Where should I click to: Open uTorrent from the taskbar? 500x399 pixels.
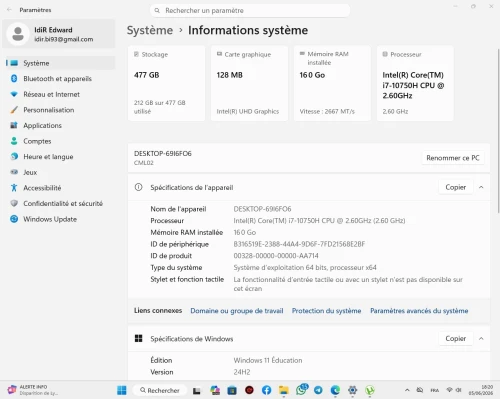point(370,390)
